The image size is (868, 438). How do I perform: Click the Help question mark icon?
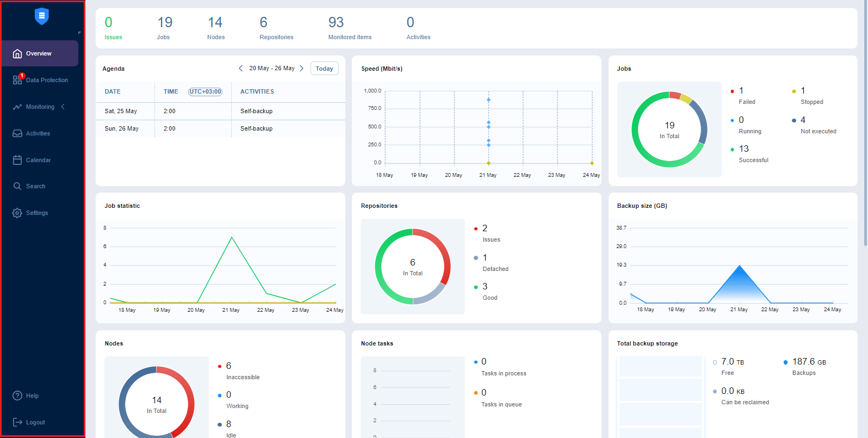click(17, 396)
